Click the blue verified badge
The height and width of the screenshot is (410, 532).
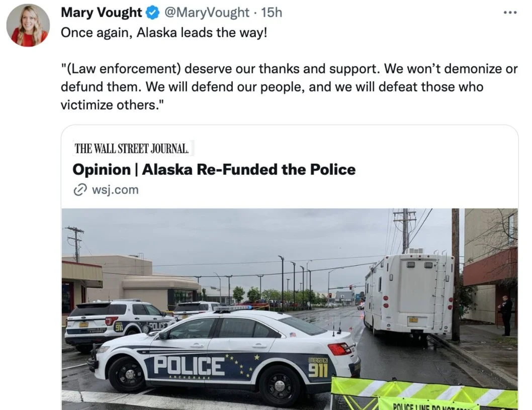click(x=153, y=13)
